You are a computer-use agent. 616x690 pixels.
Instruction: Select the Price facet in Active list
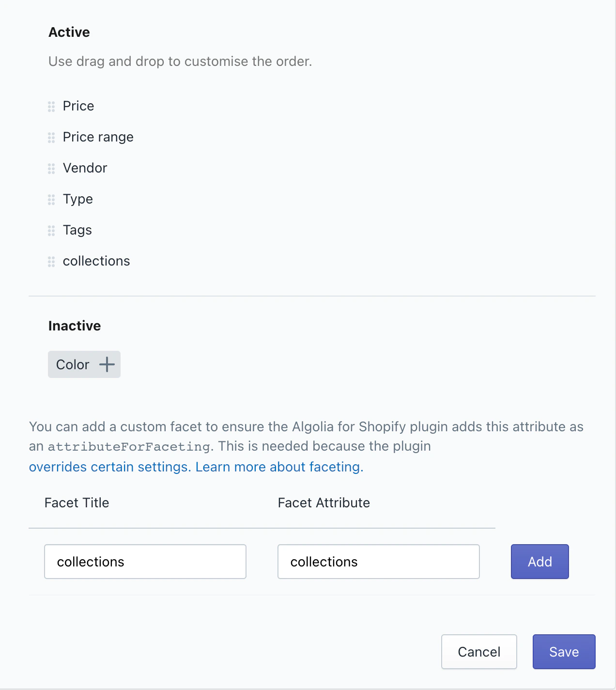tap(78, 106)
